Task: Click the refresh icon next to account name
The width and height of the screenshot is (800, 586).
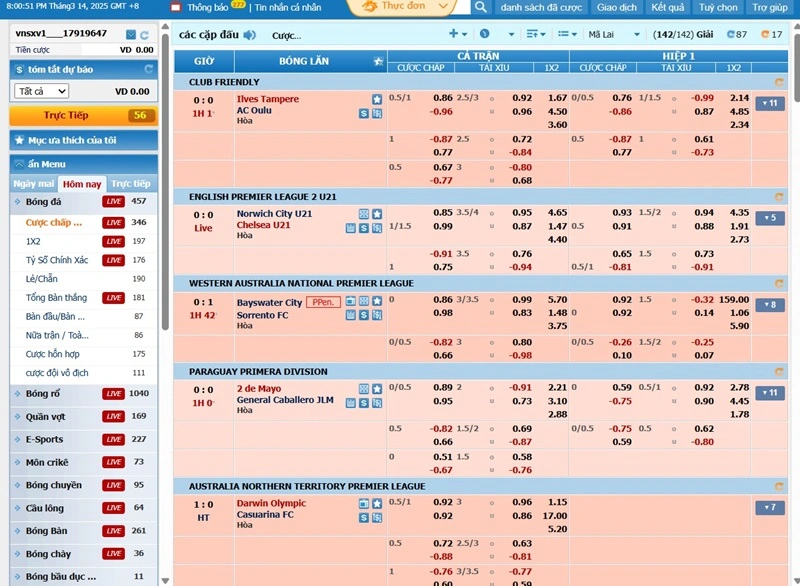Action: point(145,34)
